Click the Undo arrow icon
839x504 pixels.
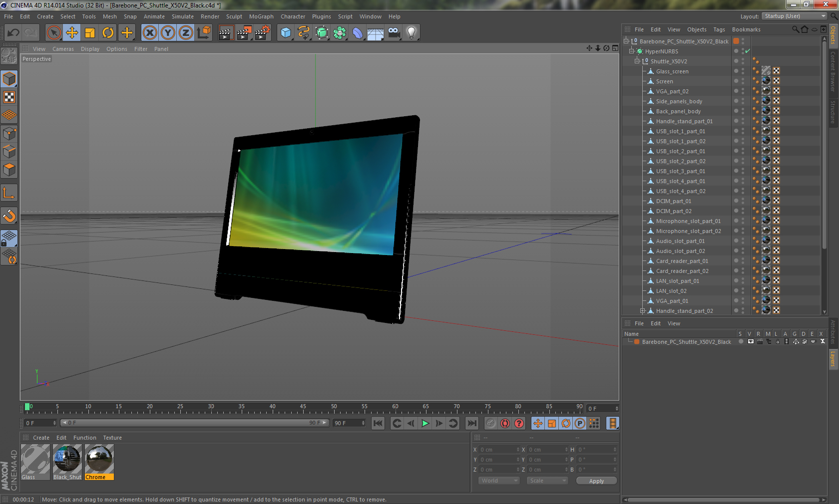tap(13, 33)
